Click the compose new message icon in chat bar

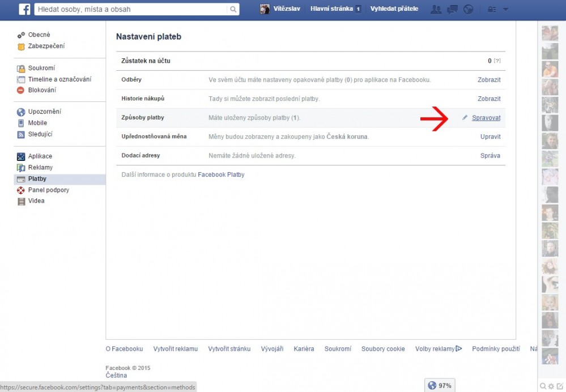pos(560,386)
